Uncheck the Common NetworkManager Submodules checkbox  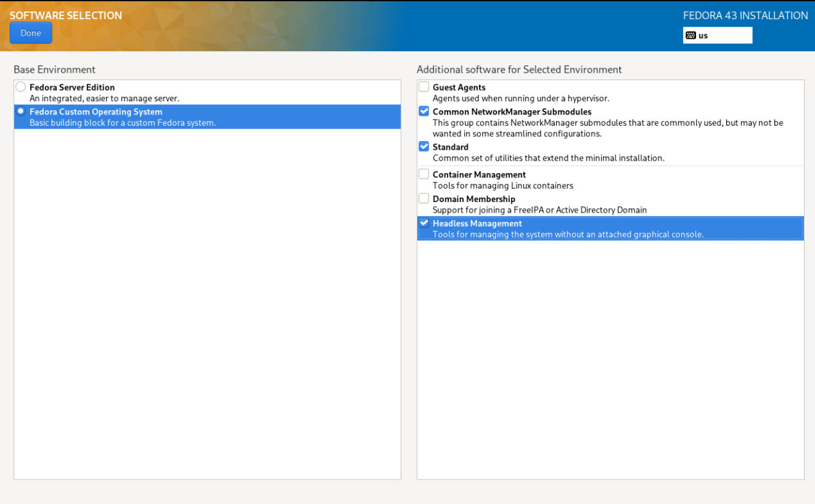tap(424, 112)
